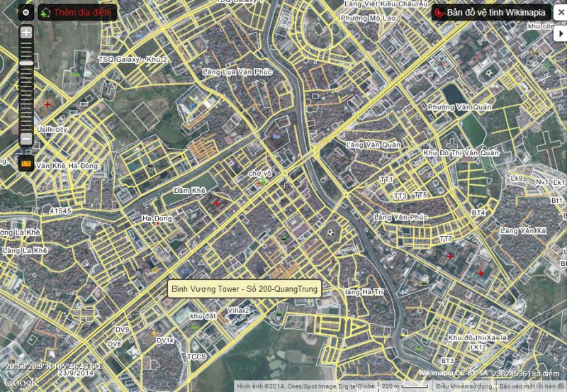Click the red cross hospital marker near Đầm Khê

pyautogui.click(x=216, y=203)
